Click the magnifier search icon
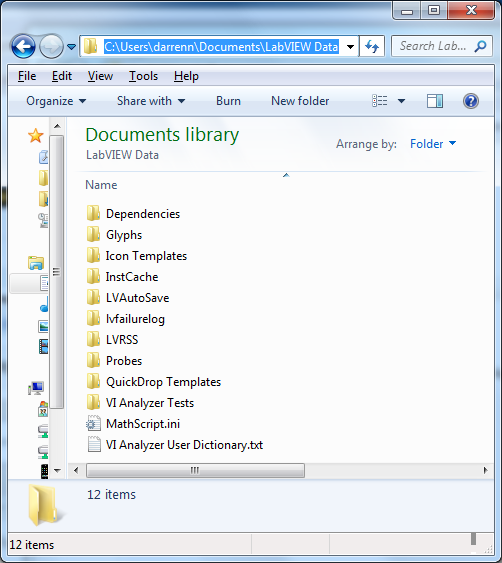 tap(480, 46)
